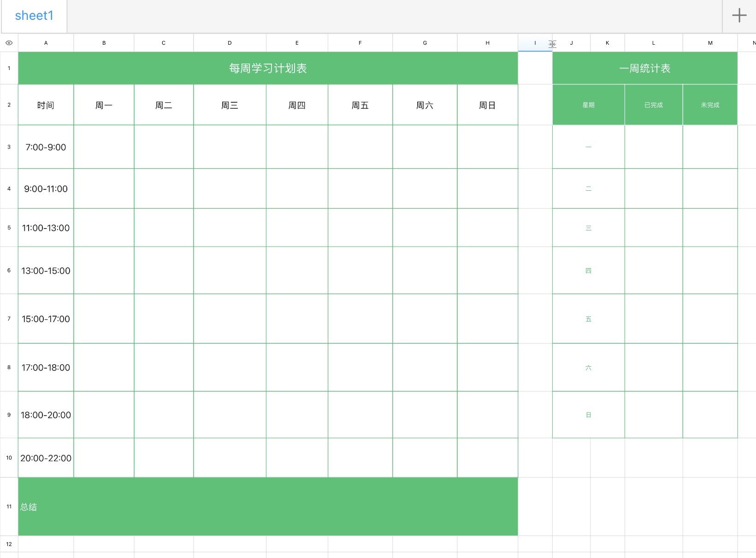Select the 二 weekday cell in statistics table

(589, 188)
